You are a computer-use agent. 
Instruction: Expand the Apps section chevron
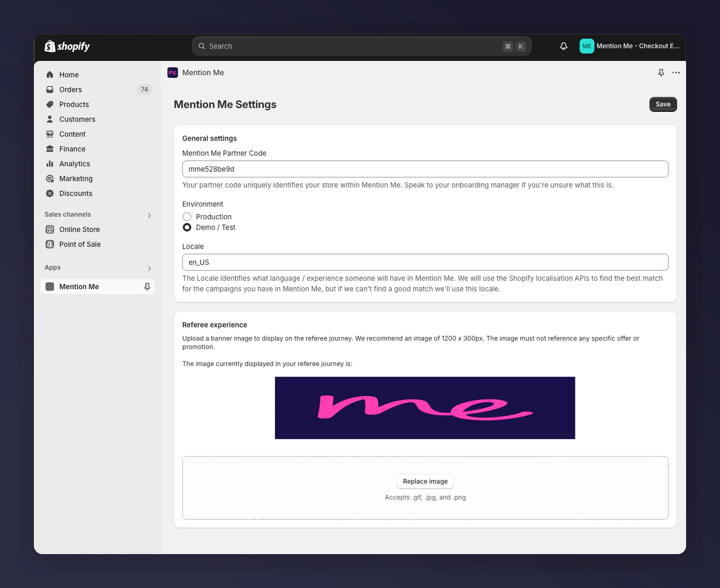click(x=149, y=269)
